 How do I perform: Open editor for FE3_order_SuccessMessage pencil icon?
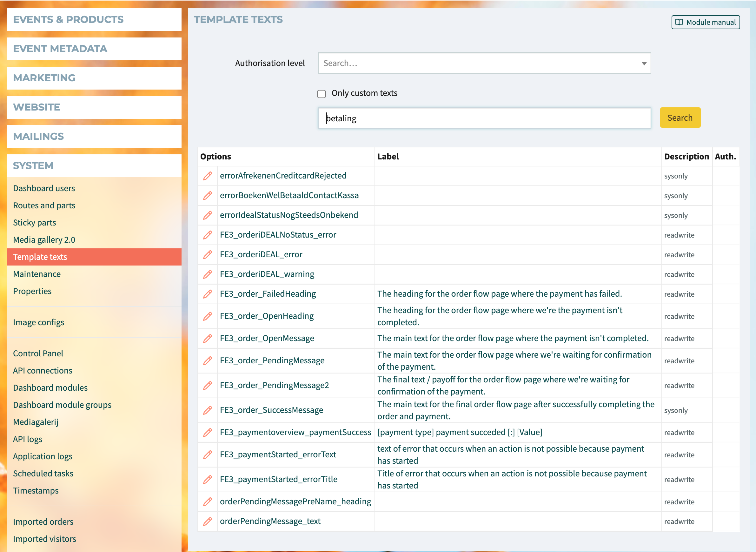tap(207, 410)
